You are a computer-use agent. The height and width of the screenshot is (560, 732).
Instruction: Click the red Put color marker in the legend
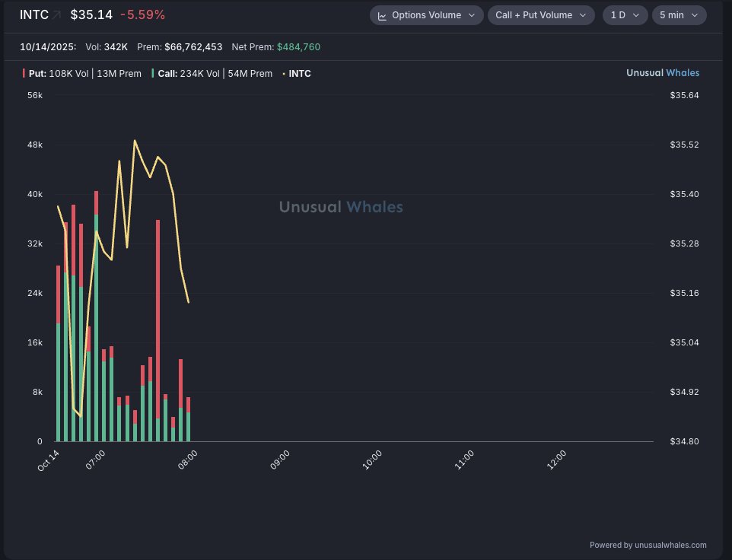tap(24, 74)
